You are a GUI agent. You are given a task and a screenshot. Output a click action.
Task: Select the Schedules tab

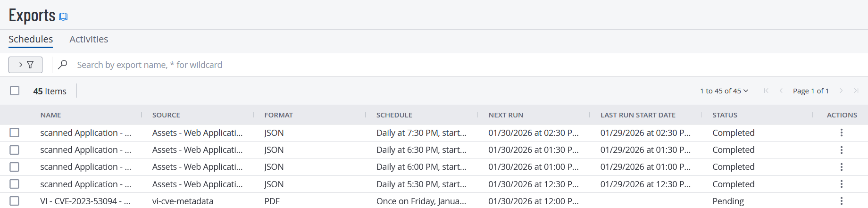(31, 39)
